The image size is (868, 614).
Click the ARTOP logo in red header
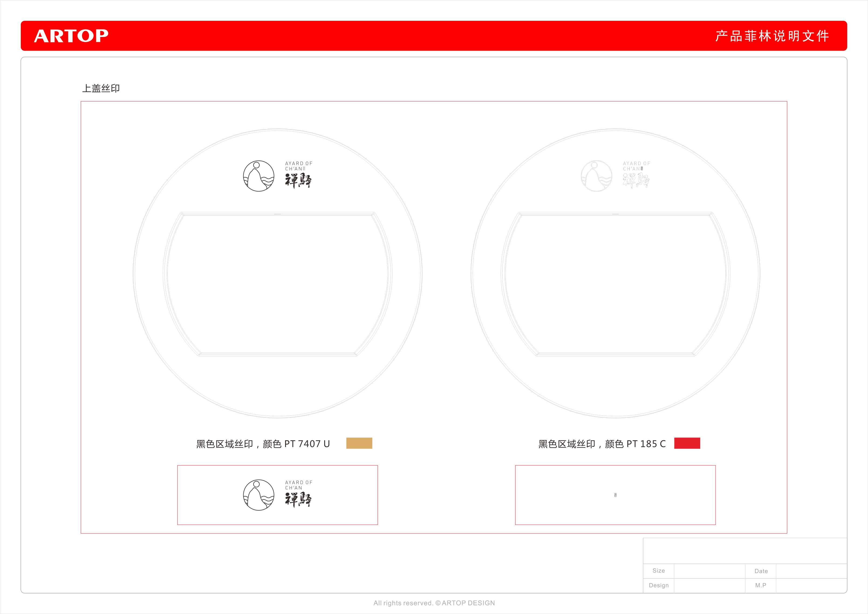click(x=71, y=36)
